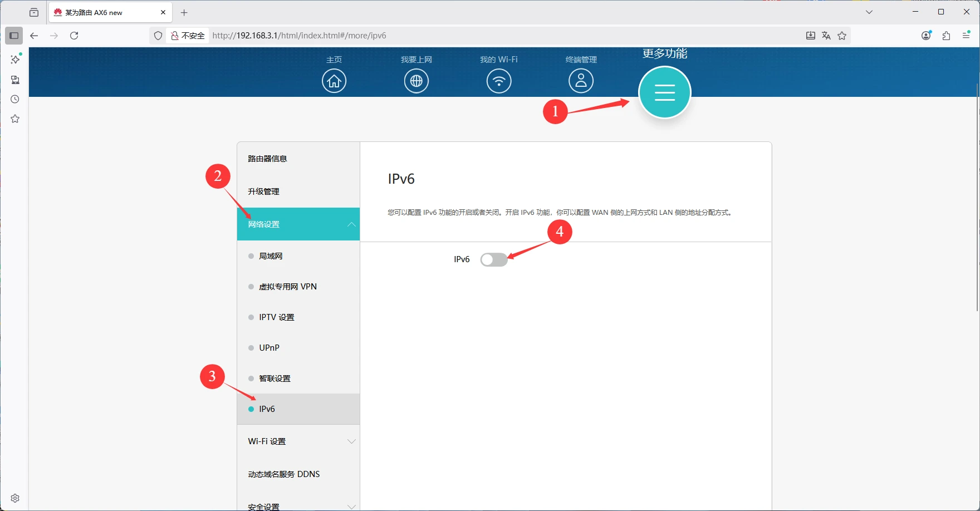Open 动态域名服务 DDNS settings
Viewport: 980px width, 511px height.
[x=284, y=474]
